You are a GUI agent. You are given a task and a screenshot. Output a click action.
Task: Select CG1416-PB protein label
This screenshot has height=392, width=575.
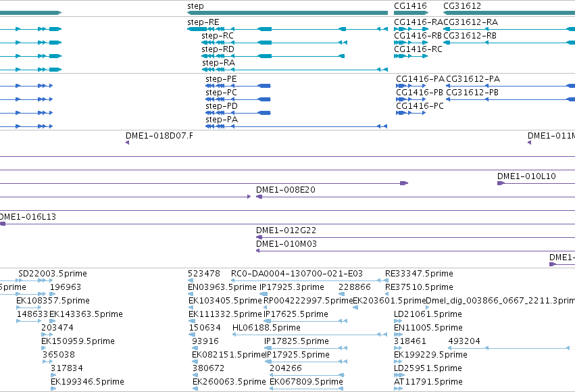pos(419,93)
